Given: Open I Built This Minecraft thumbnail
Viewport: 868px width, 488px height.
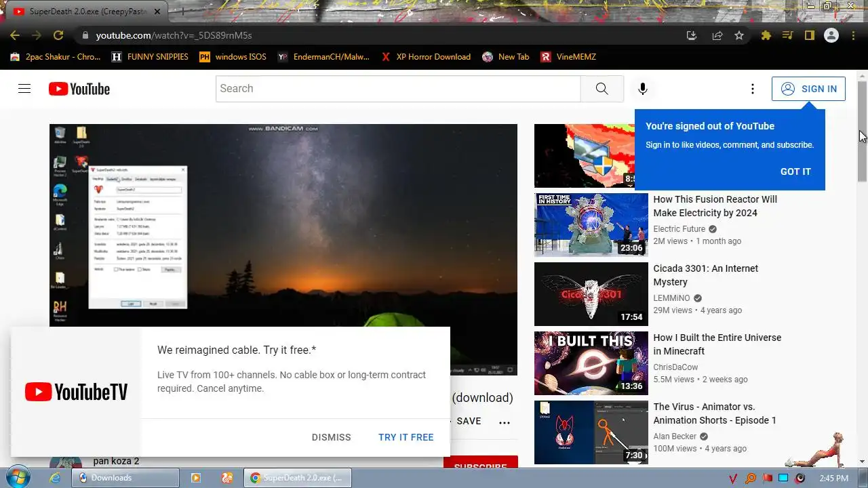Looking at the screenshot, I should [591, 363].
